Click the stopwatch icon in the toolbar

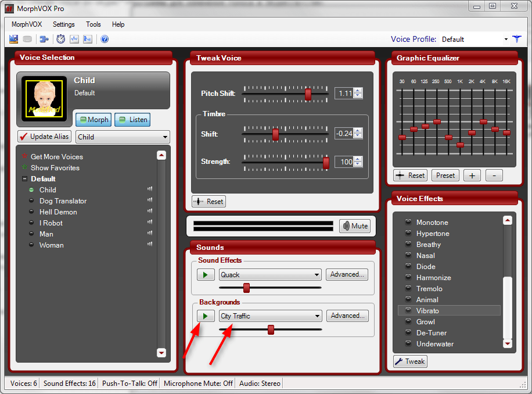point(60,40)
